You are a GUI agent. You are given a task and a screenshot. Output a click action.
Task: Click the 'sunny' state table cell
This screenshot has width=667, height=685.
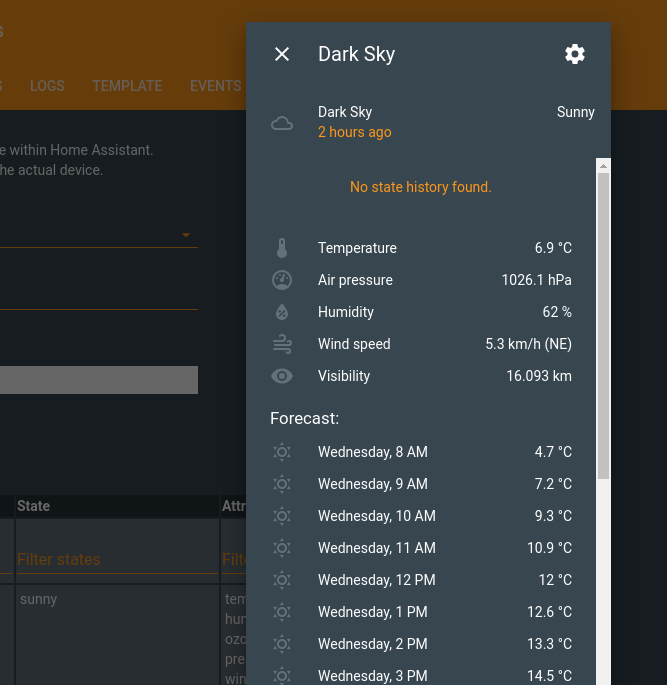(x=117, y=635)
